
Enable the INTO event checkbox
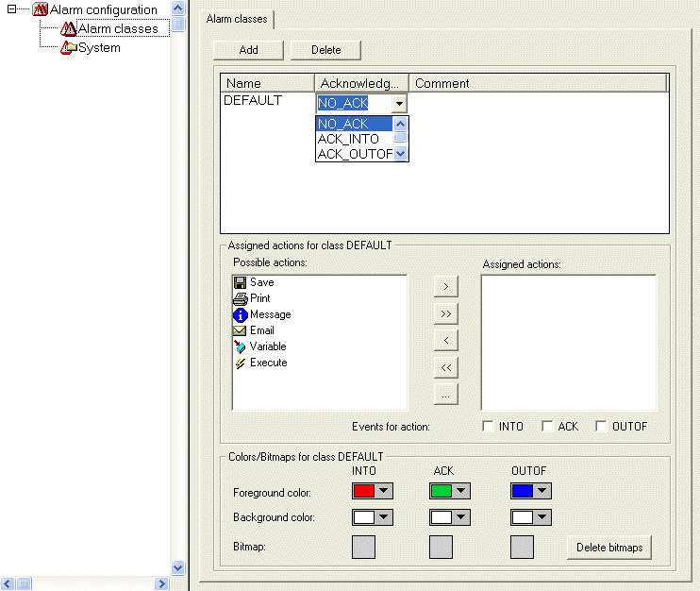pyautogui.click(x=488, y=427)
